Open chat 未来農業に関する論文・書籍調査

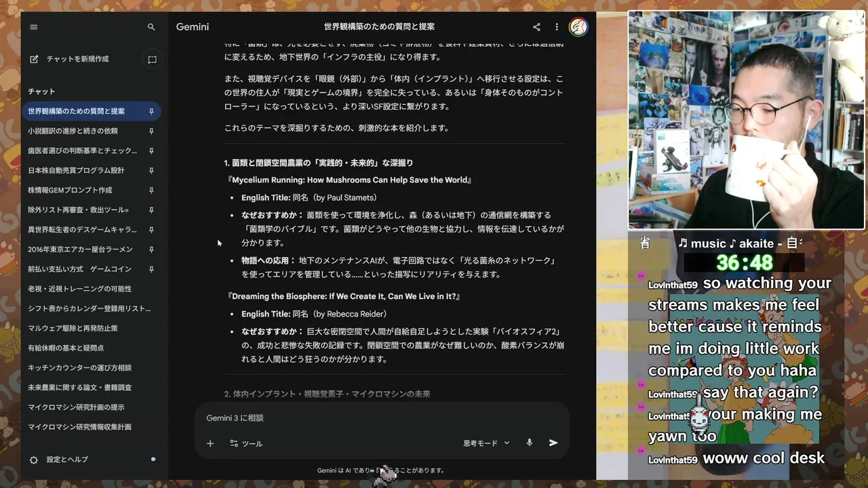pyautogui.click(x=91, y=388)
